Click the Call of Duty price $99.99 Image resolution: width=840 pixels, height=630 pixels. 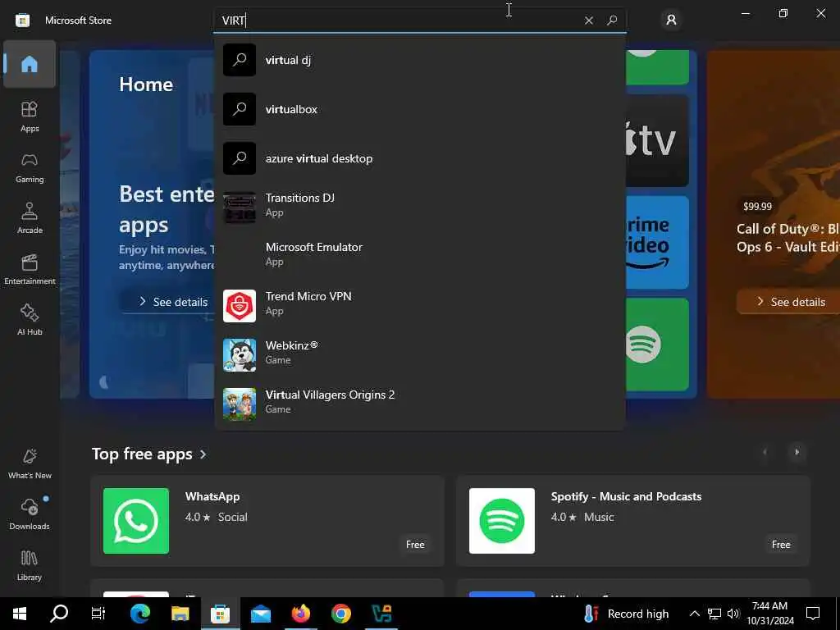tap(757, 206)
